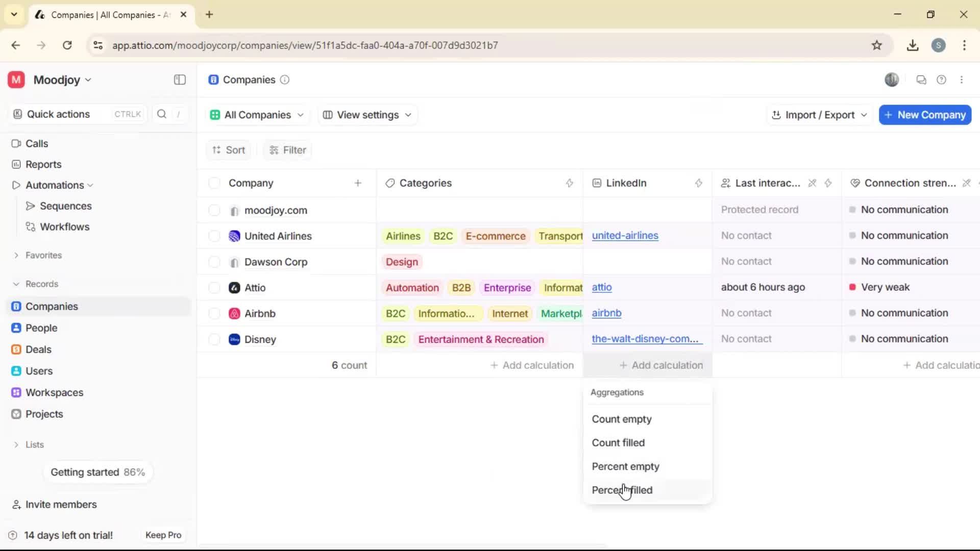Image resolution: width=980 pixels, height=551 pixels.
Task: Choose Percent filled from Aggregations menu
Action: click(x=622, y=490)
